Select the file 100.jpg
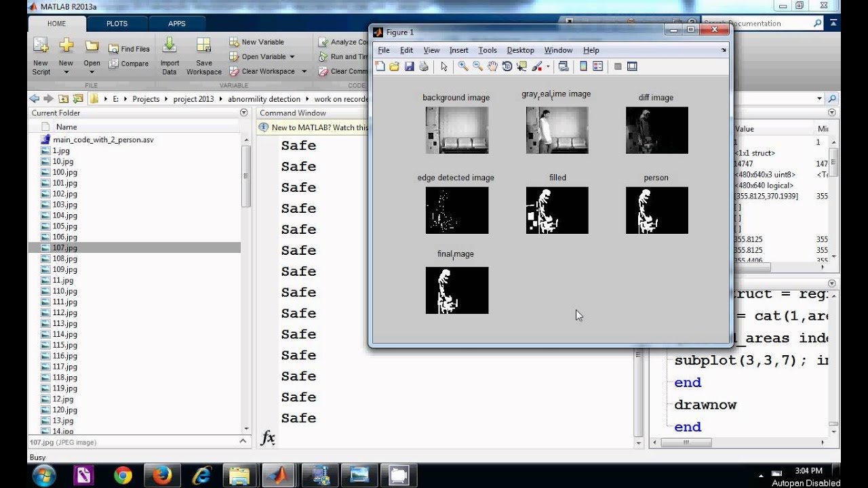Viewport: 868px width, 488px height. tap(64, 172)
